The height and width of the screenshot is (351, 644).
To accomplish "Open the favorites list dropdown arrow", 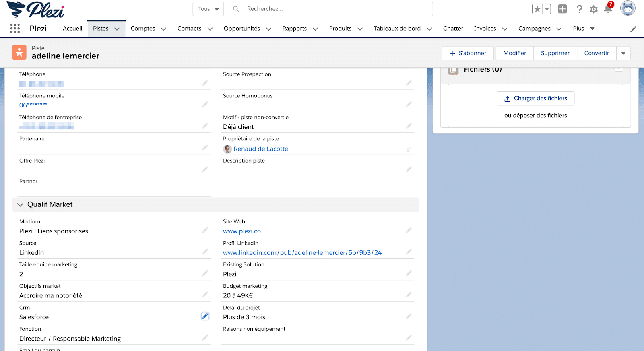I will click(547, 9).
